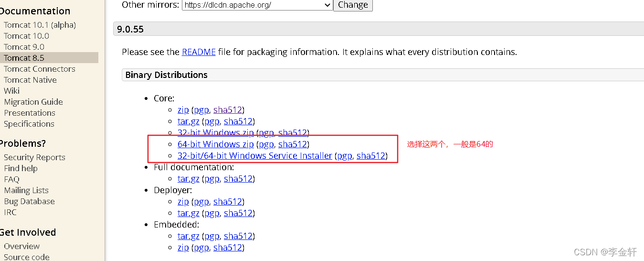
Task: Download the 64-bit Windows zip
Action: click(215, 144)
